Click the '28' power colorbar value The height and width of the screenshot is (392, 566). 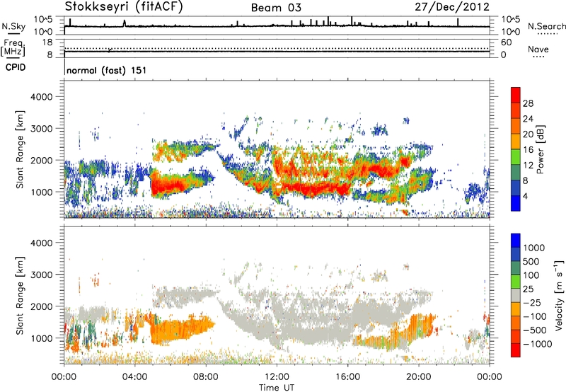(528, 103)
